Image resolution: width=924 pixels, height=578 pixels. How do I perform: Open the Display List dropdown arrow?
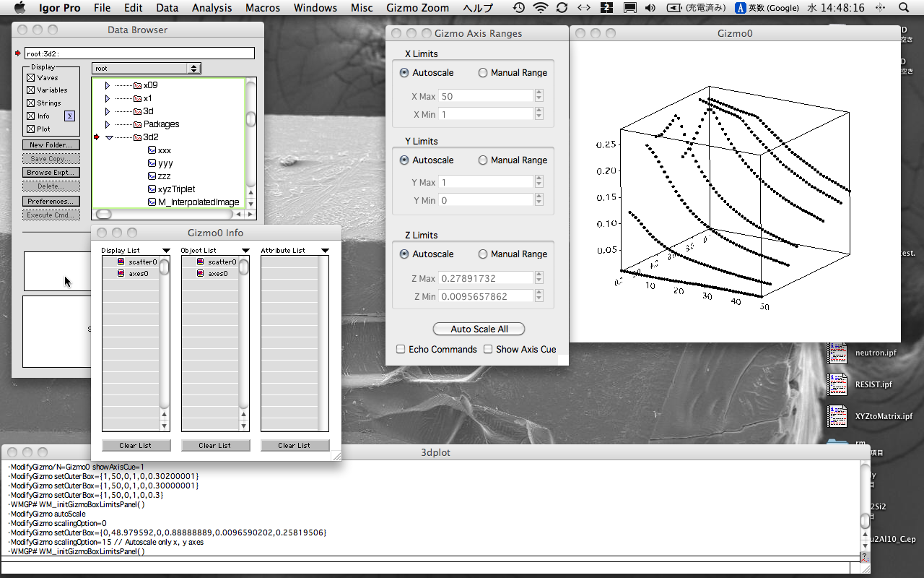click(167, 251)
